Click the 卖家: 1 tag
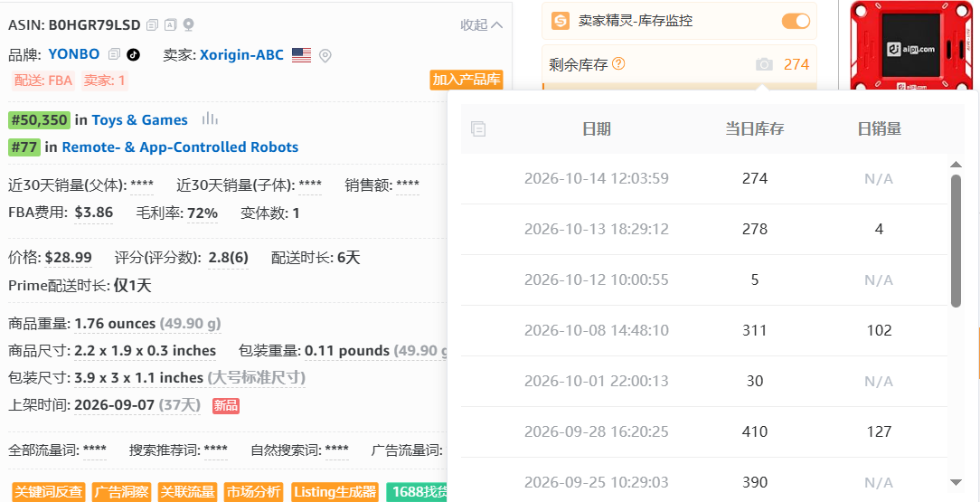Screen dimensions: 980x502 coord(104,80)
